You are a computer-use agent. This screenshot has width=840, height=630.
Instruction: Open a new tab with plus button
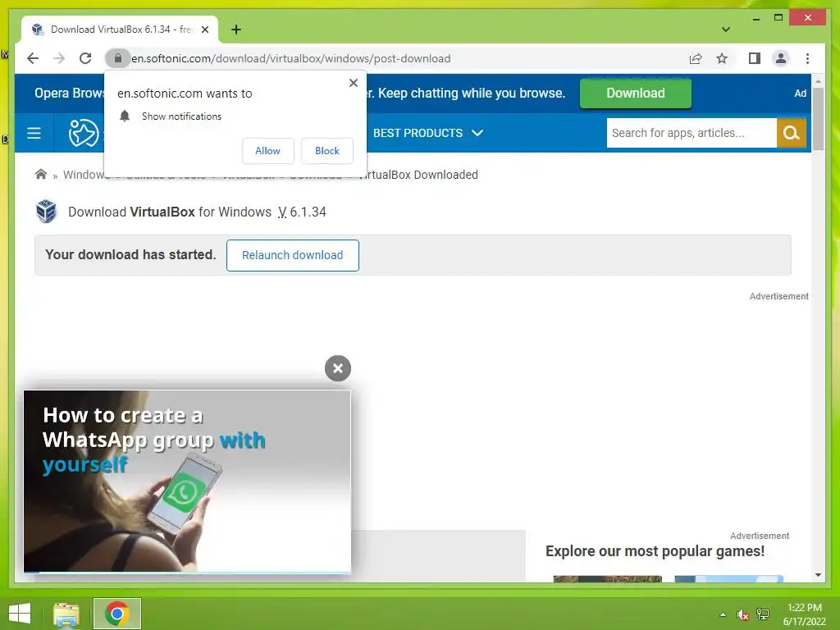click(236, 30)
